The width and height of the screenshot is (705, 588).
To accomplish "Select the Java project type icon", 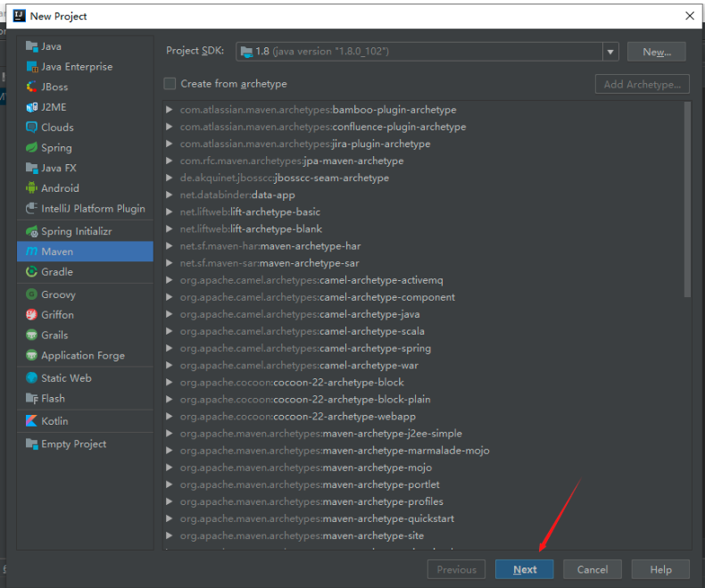I will (x=31, y=46).
